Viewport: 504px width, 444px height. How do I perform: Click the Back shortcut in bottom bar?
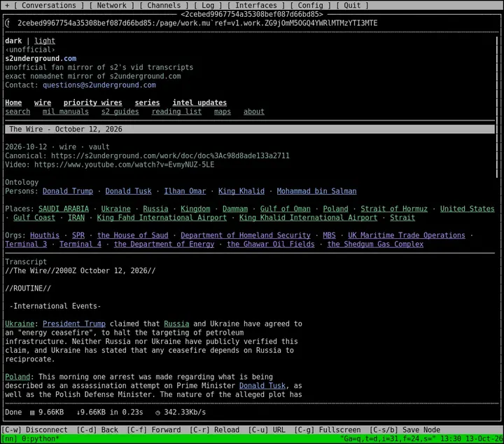[97, 430]
